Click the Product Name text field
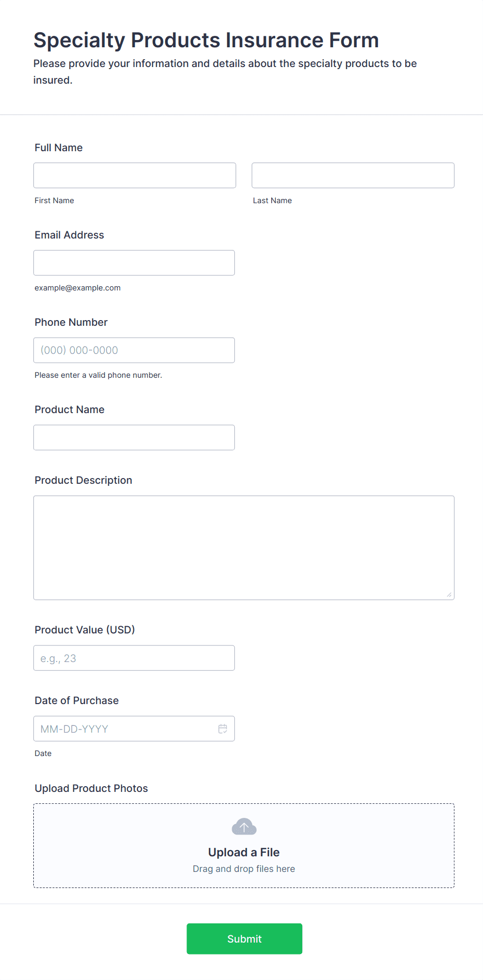This screenshot has height=980, width=483. click(134, 438)
